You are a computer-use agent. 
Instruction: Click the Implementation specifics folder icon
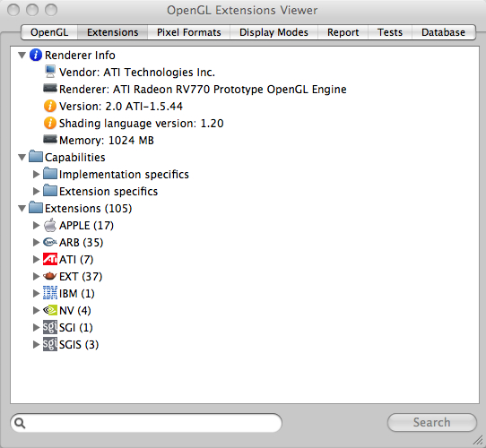coord(50,174)
